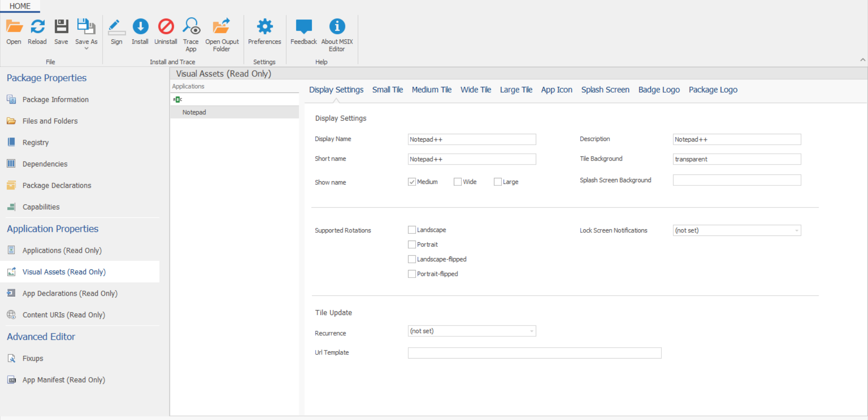This screenshot has width=868, height=420.
Task: Click the Description input field
Action: 737,139
